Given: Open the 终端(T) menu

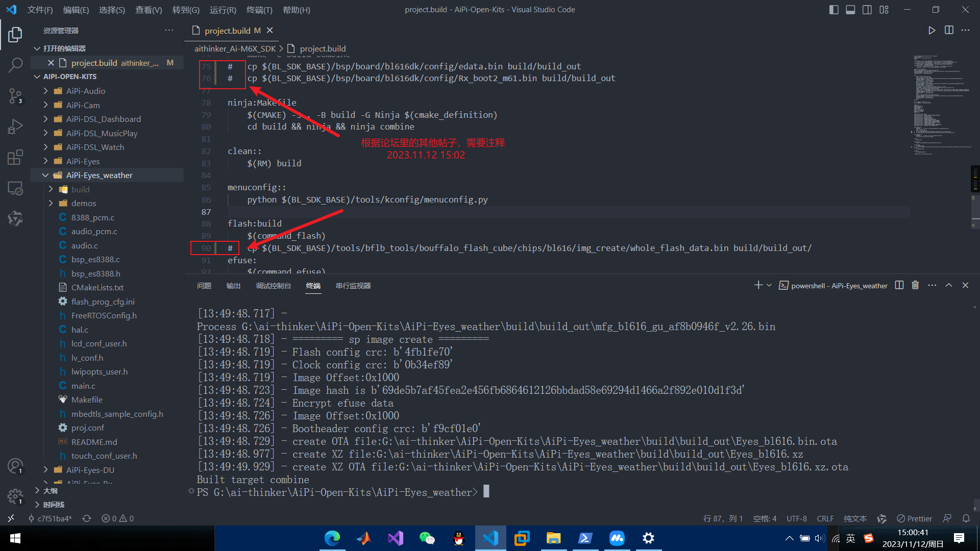Looking at the screenshot, I should click(x=259, y=10).
